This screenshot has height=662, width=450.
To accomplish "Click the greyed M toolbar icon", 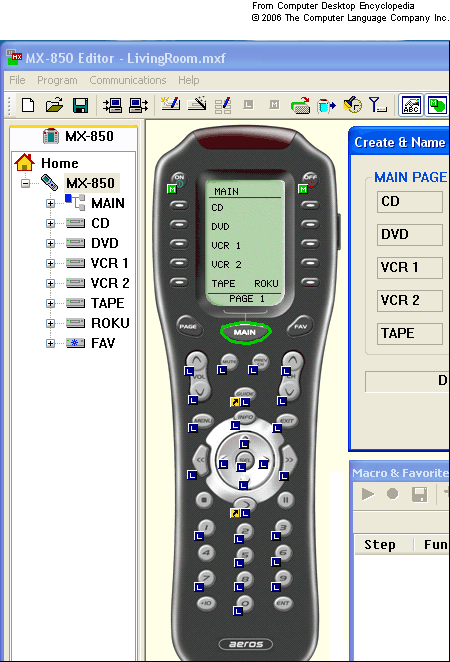I will (x=274, y=105).
